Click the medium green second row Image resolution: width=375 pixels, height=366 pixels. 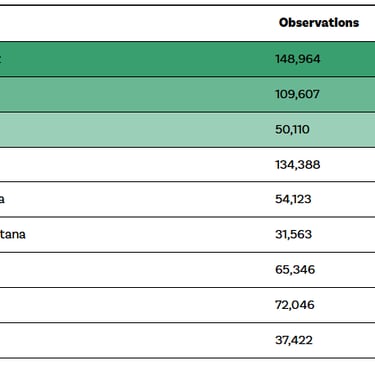pos(187,95)
